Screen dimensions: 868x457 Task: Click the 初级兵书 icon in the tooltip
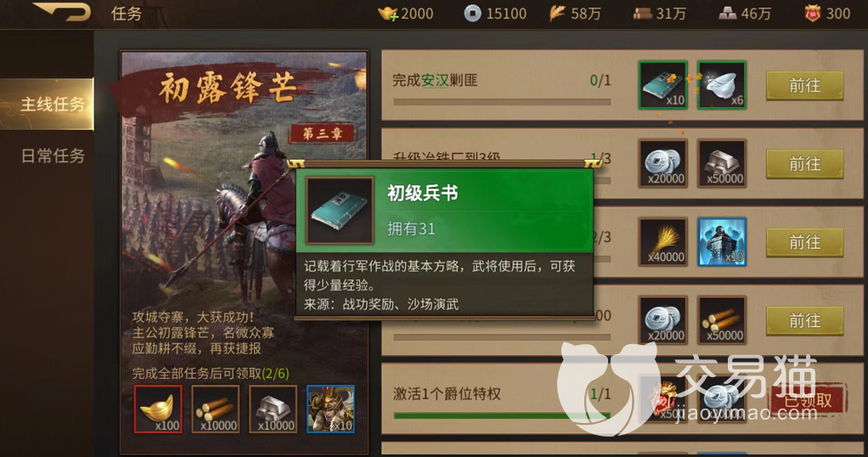340,211
